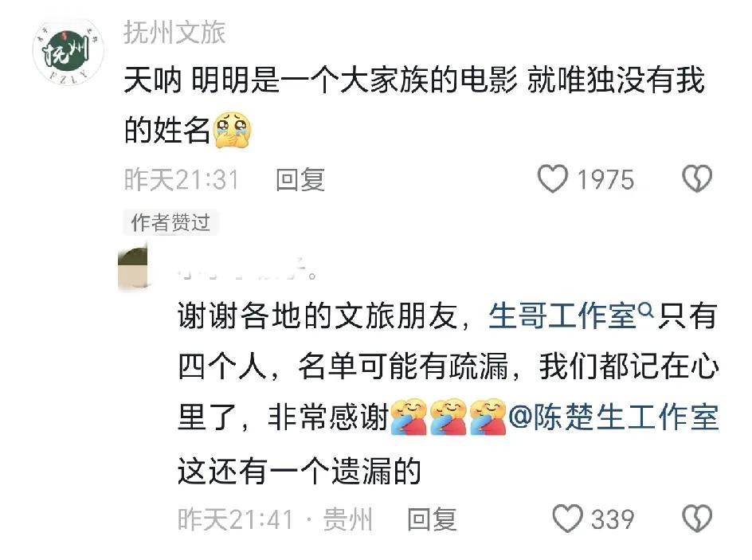This screenshot has height=560, width=752.
Task: Dislike the reply from 贵州 with broken heart
Action: [697, 519]
